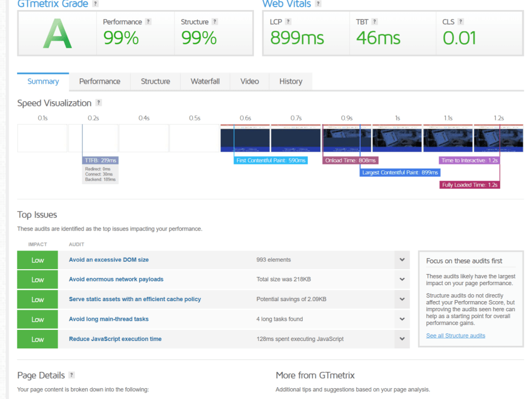Open the Summary tab

pyautogui.click(x=43, y=81)
